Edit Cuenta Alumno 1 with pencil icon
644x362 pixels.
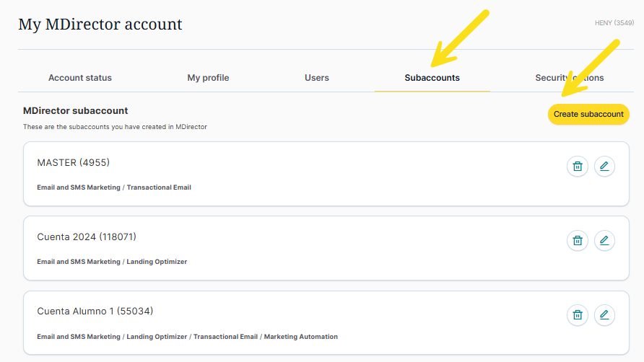pos(604,315)
